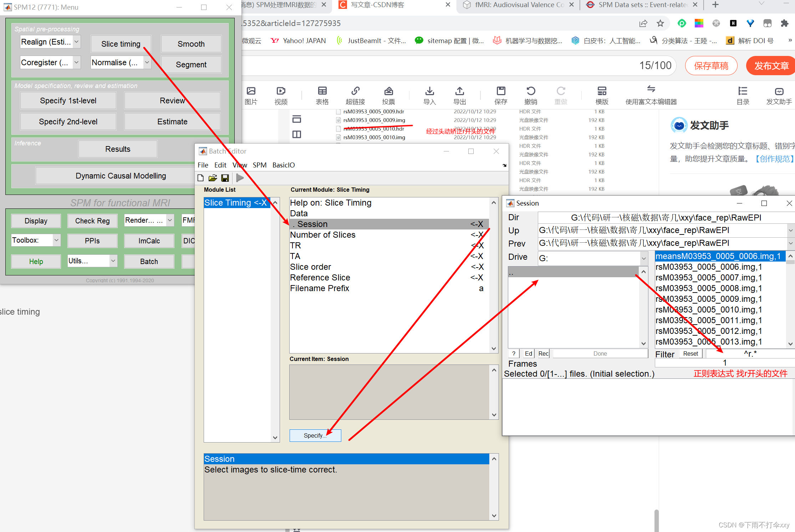Open the Utils... dropdown
Image resolution: width=795 pixels, height=532 pixels.
(113, 261)
